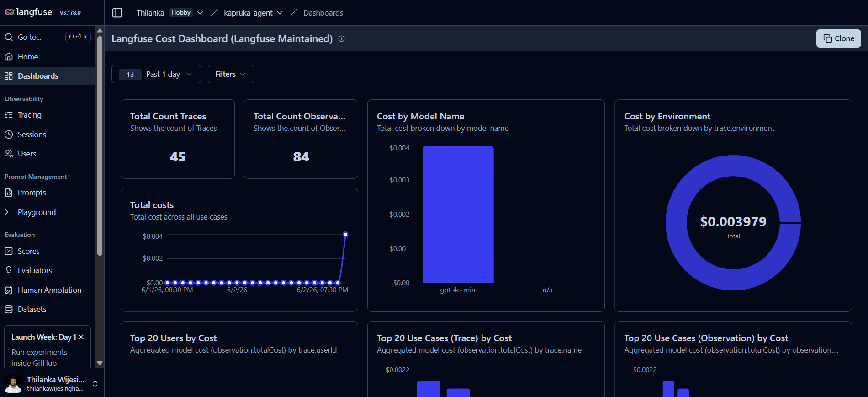Click the Playground terminal icon

click(x=9, y=212)
